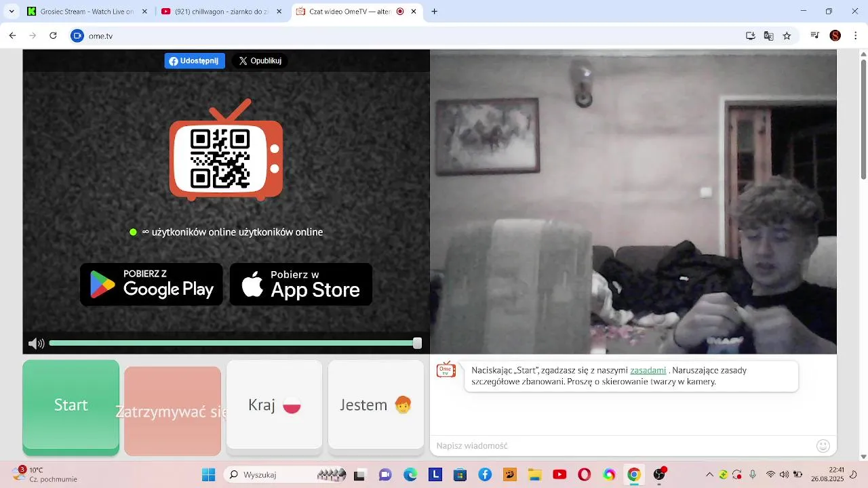868x488 pixels.
Task: Launch Opera browser from the taskbar
Action: pyautogui.click(x=585, y=474)
